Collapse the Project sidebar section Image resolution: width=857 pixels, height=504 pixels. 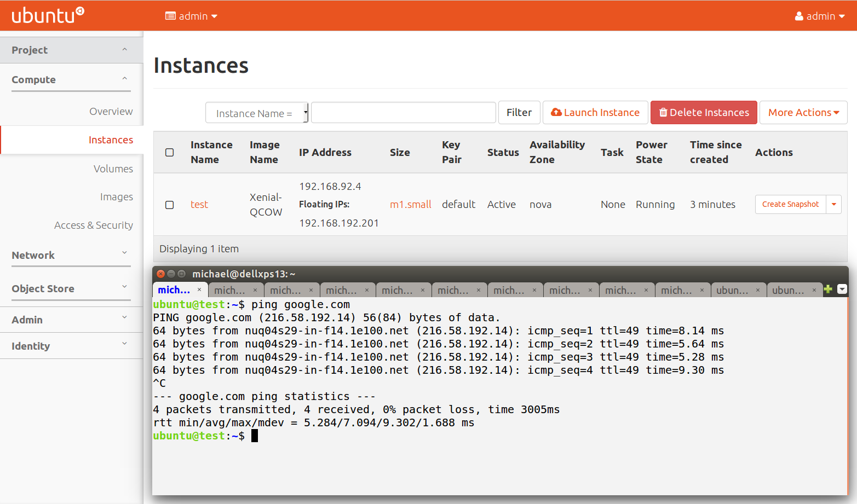[x=71, y=50]
